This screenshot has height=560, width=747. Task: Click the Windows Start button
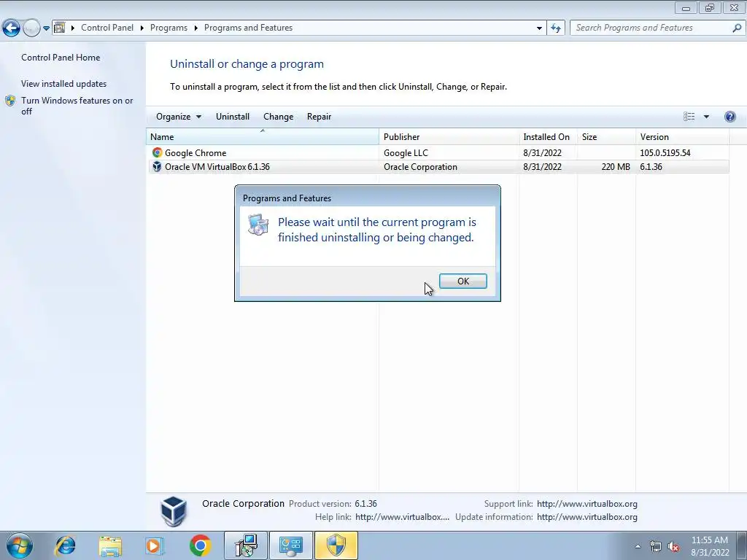(x=19, y=545)
